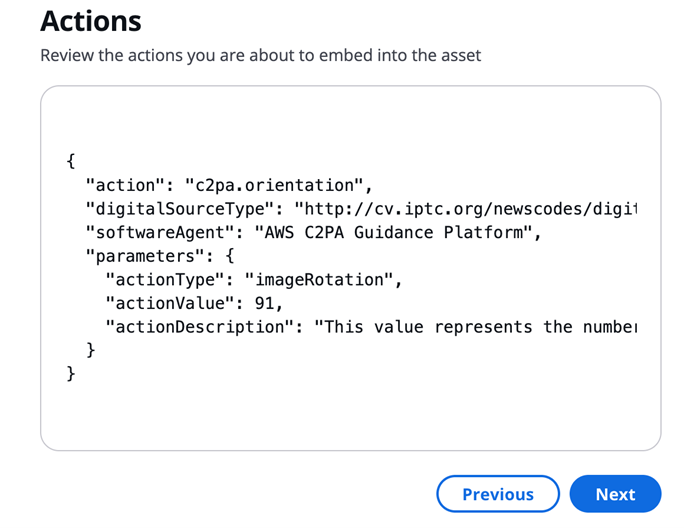Click the "Review the actions" description text
The image size is (684, 528).
(x=260, y=55)
